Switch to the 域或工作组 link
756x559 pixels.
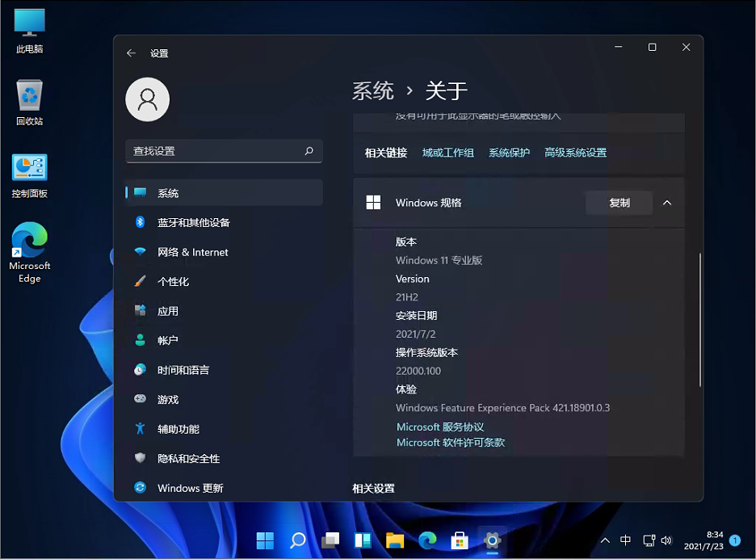pyautogui.click(x=447, y=151)
